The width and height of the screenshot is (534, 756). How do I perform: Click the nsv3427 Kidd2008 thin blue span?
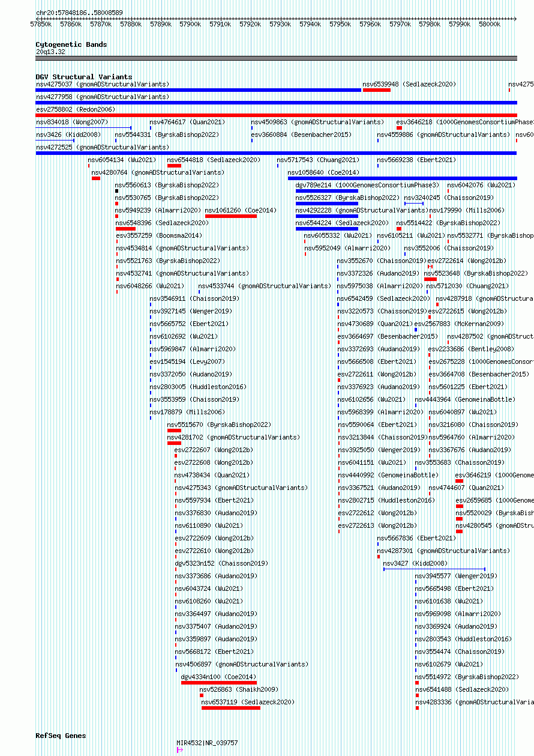434,569
